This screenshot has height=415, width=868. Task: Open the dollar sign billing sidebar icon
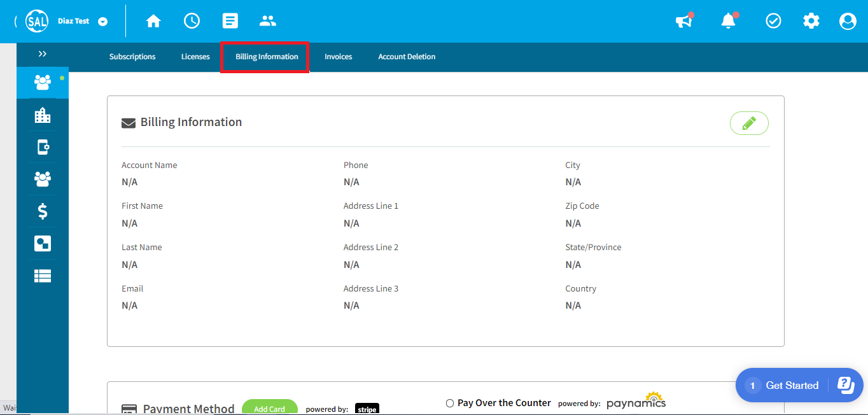[x=43, y=211]
